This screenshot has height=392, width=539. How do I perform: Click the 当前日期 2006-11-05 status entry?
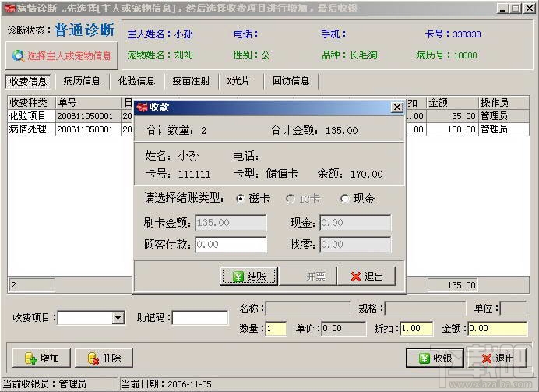click(167, 384)
